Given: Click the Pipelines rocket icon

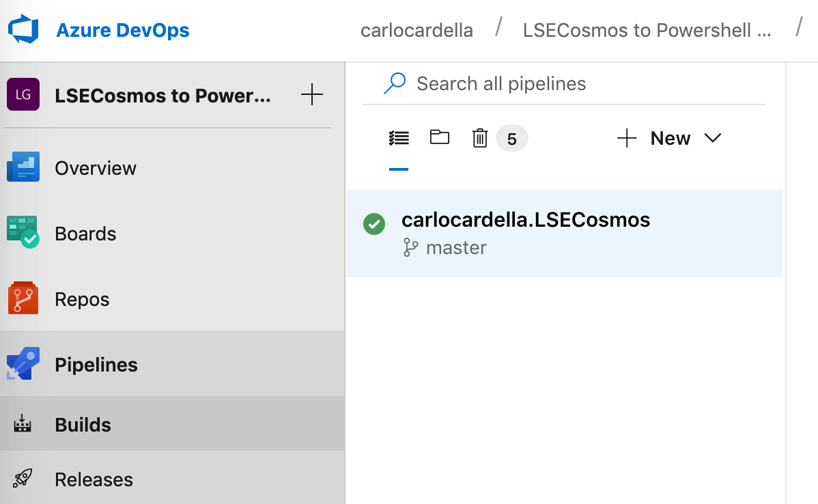Looking at the screenshot, I should 24,364.
